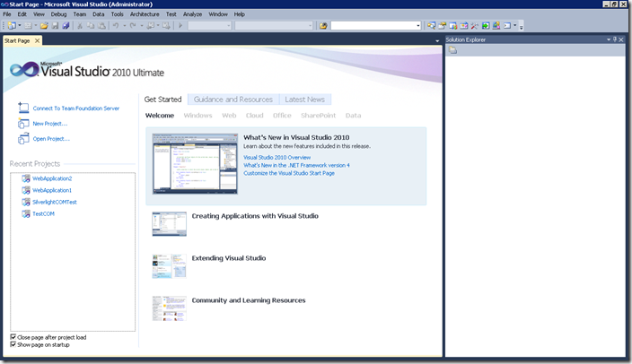Click the Save All toolbar icon
This screenshot has width=632, height=364.
tap(66, 26)
